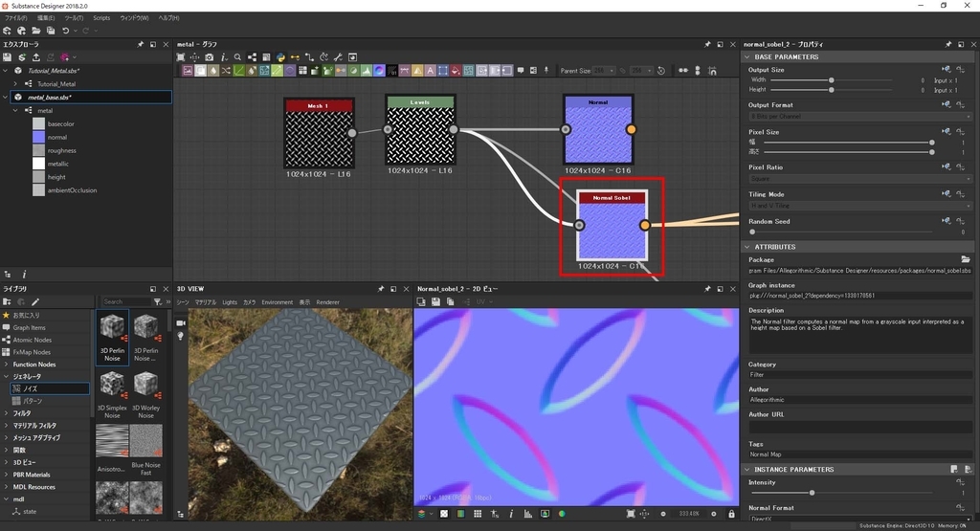Open Lights menu in 3D view

click(230, 302)
